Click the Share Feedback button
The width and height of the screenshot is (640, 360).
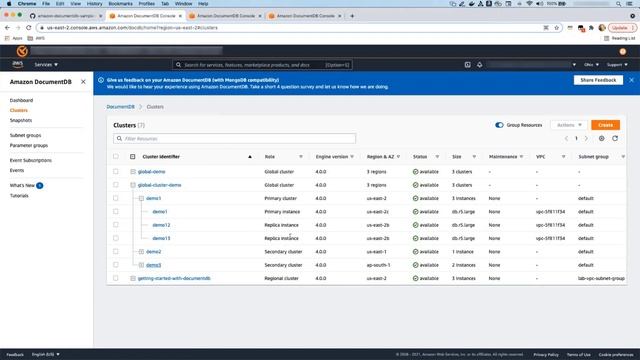(598, 80)
